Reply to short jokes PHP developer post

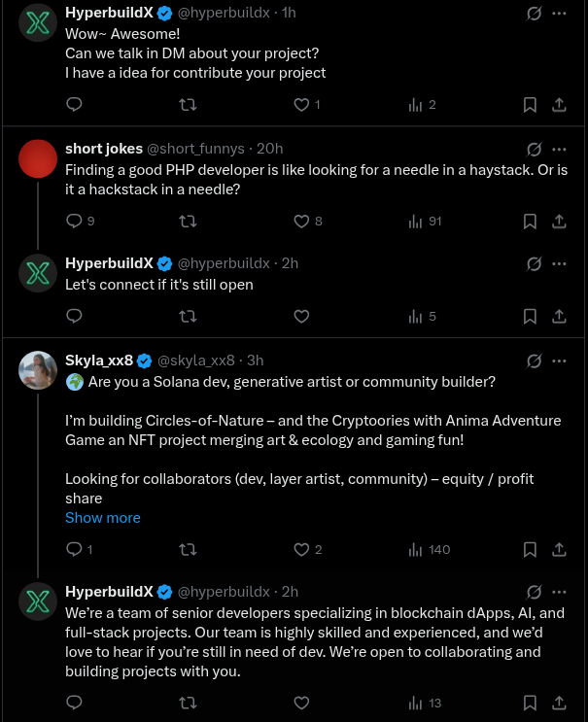(74, 222)
